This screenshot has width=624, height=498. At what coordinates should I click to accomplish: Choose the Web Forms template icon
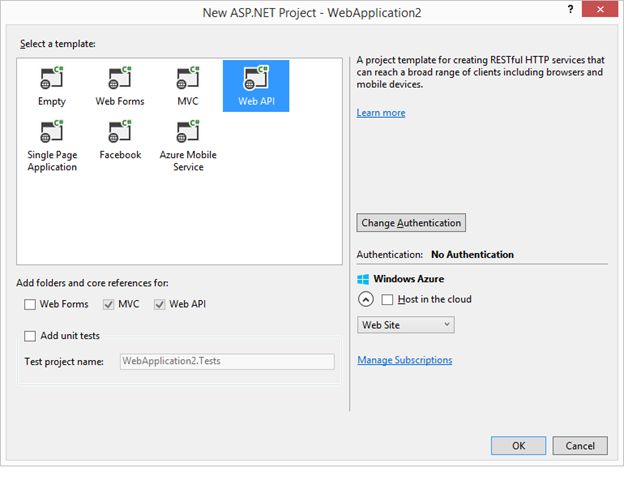[x=120, y=78]
